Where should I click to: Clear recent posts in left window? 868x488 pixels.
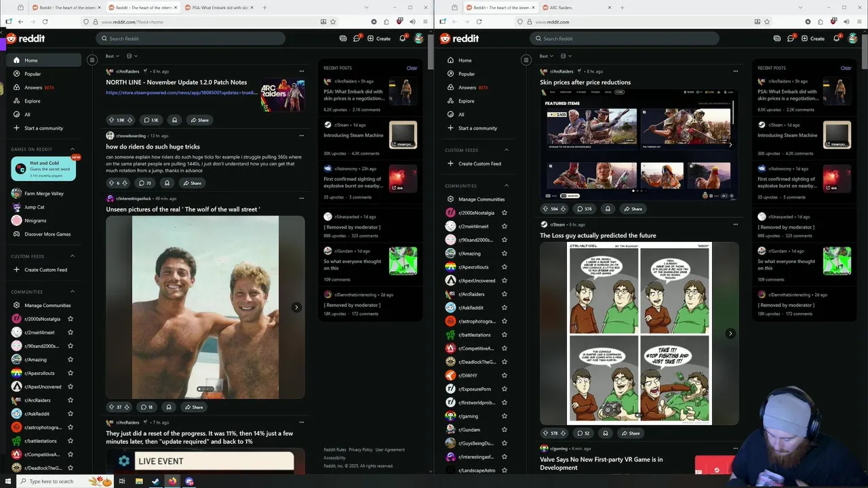click(412, 68)
